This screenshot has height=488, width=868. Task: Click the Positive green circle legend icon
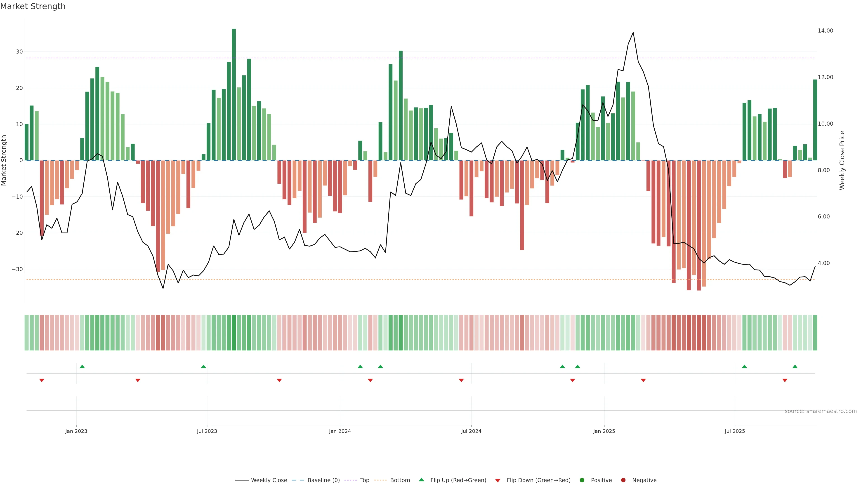(x=582, y=480)
